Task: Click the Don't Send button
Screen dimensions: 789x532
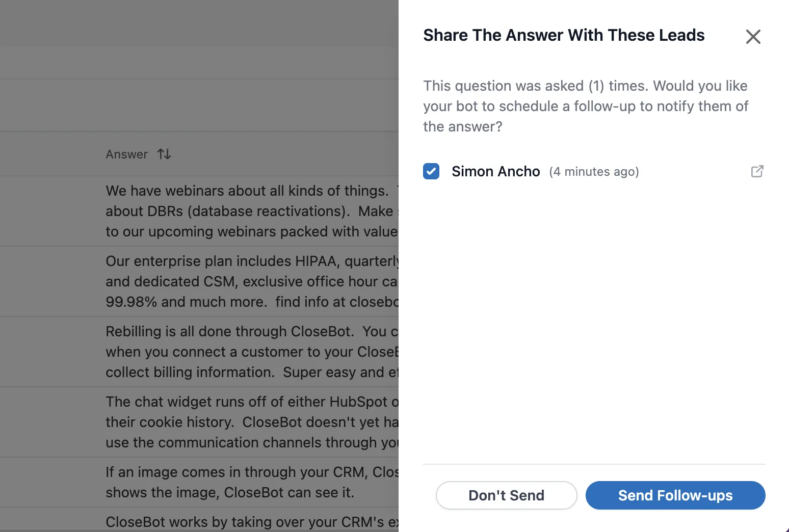Action: coord(506,495)
